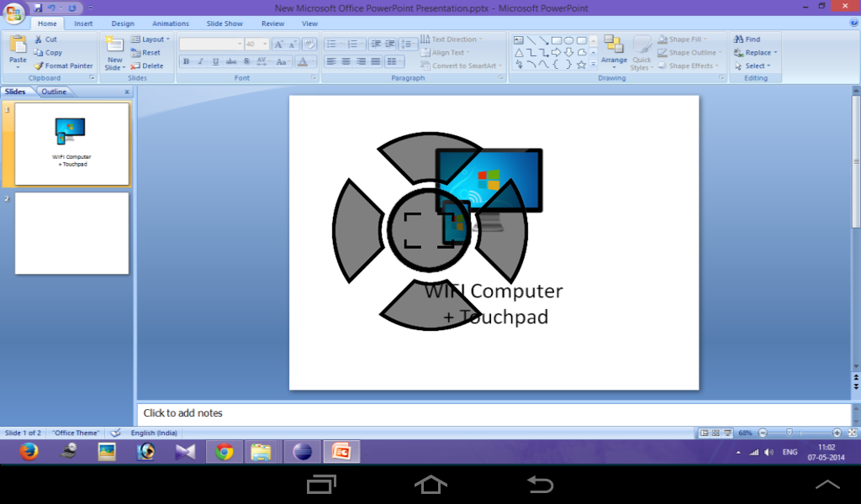Select the Rectangle shape

point(557,40)
